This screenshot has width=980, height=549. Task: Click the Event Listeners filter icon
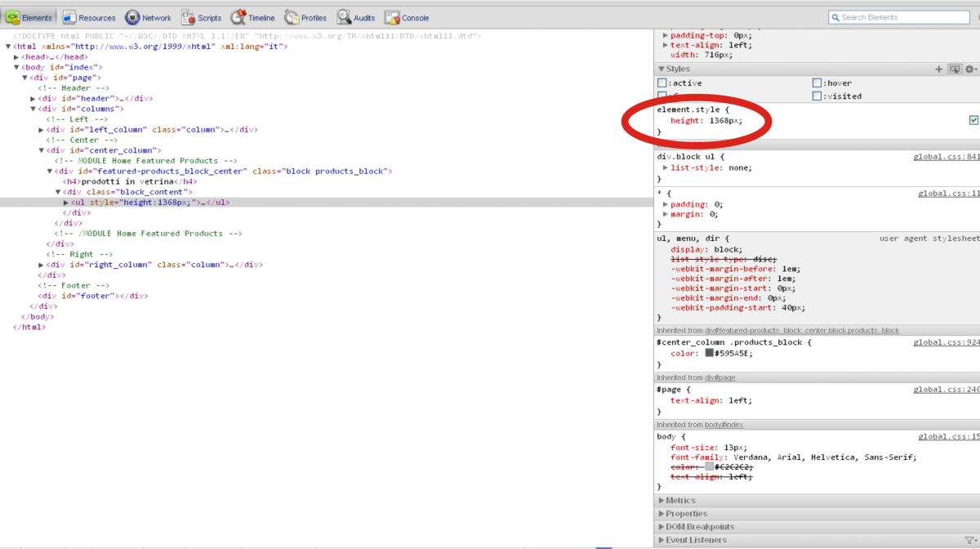(969, 540)
